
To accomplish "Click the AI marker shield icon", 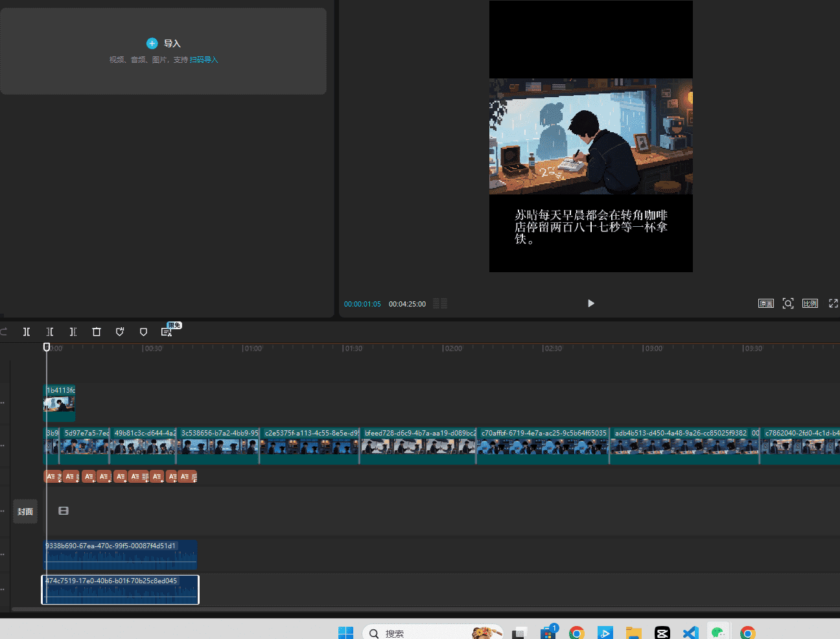I will pyautogui.click(x=120, y=332).
